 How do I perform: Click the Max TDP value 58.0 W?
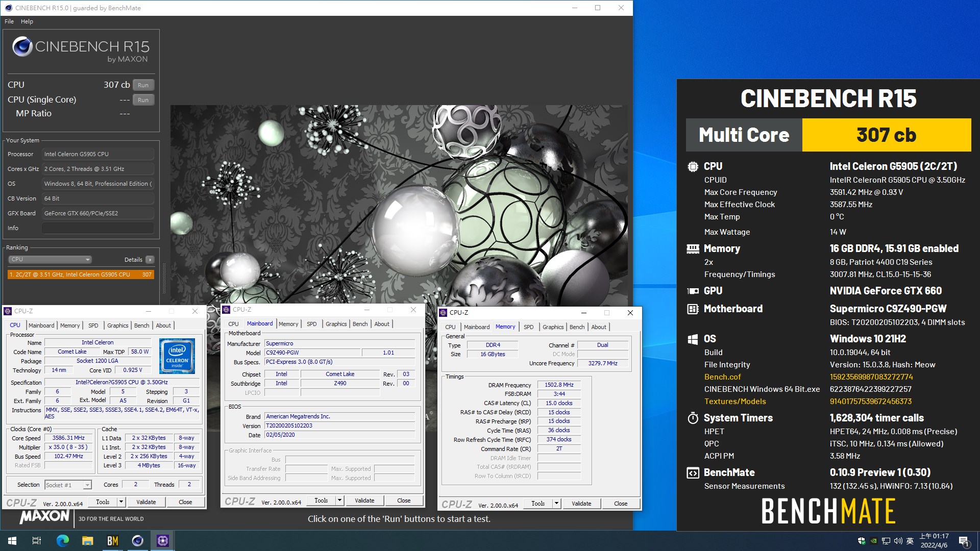140,352
